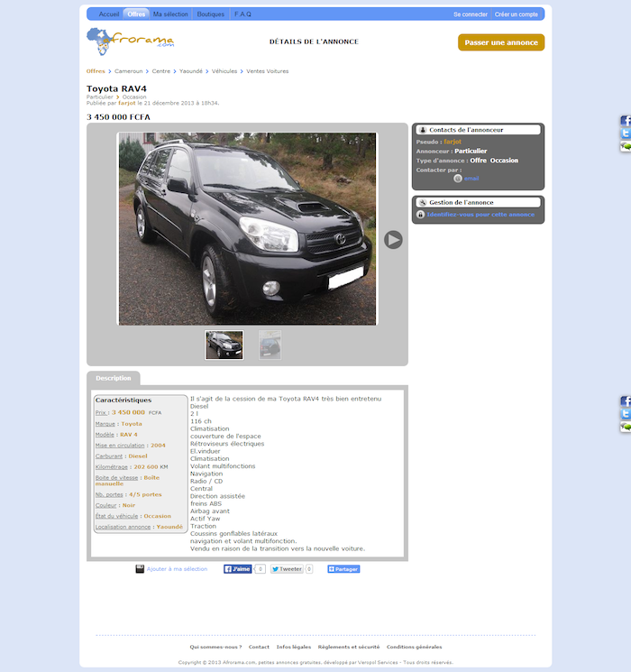Click Passer une annonce button

click(x=501, y=42)
